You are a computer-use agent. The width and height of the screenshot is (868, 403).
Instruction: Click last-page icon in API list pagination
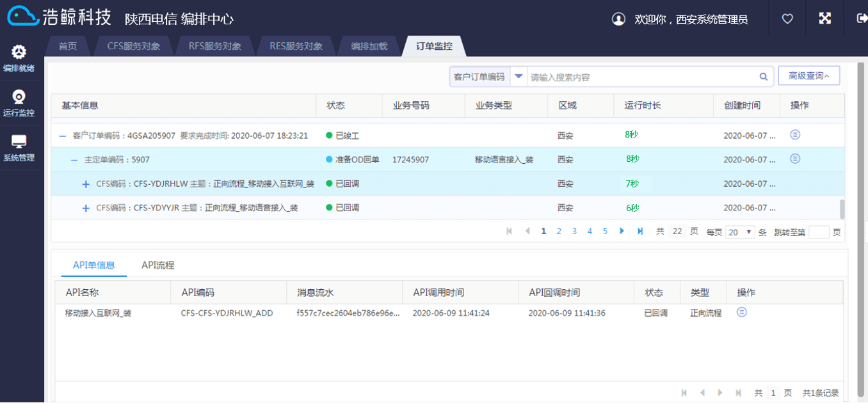coord(739,393)
